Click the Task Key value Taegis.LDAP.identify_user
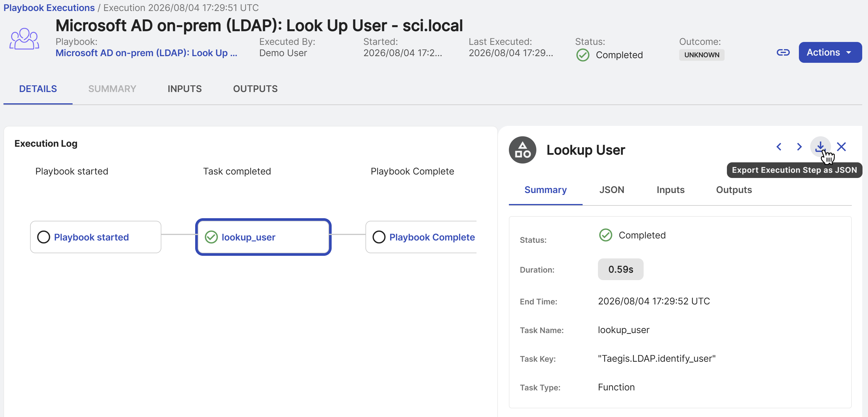The height and width of the screenshot is (417, 868). 657,358
